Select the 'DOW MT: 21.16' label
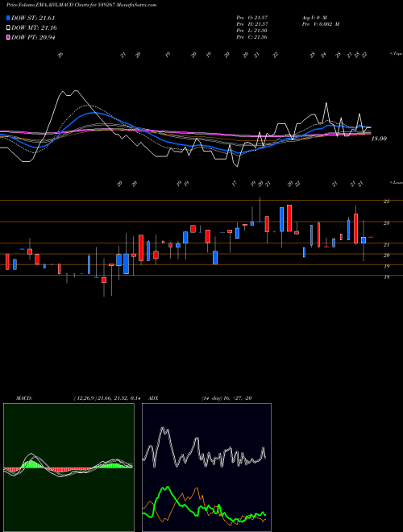 click(x=34, y=28)
